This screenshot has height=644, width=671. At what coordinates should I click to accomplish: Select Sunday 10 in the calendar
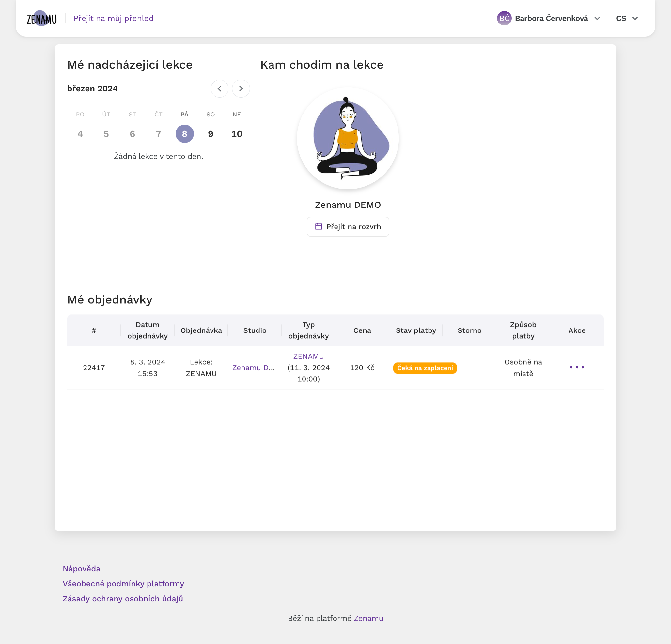click(x=237, y=134)
